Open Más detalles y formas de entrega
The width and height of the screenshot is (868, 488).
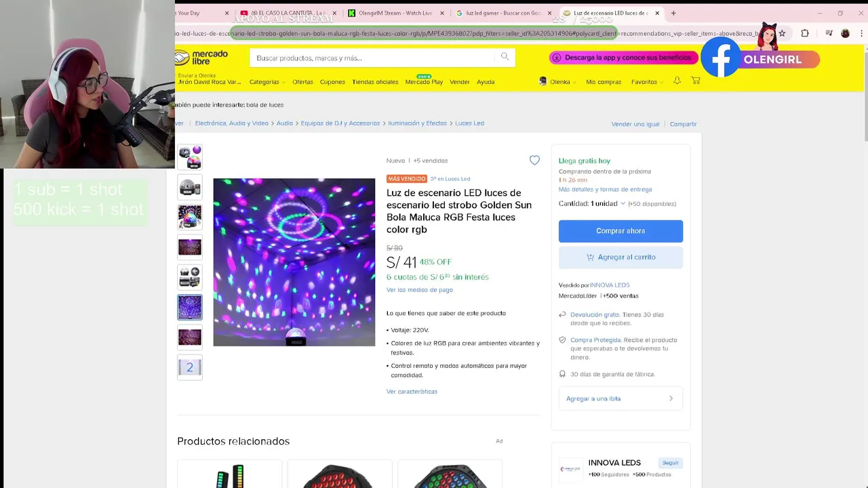pyautogui.click(x=605, y=189)
